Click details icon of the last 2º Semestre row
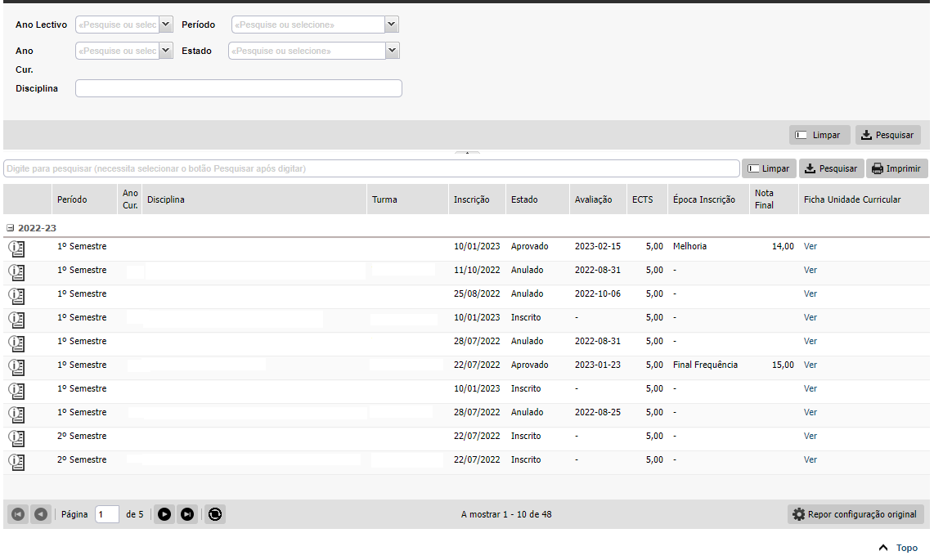The image size is (934, 560). (x=16, y=460)
